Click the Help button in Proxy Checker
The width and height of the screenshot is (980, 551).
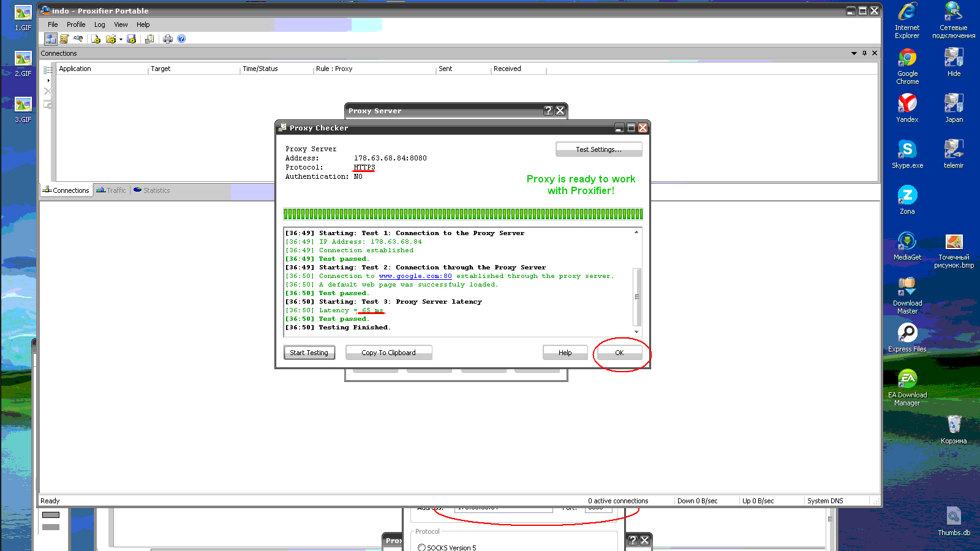point(565,353)
